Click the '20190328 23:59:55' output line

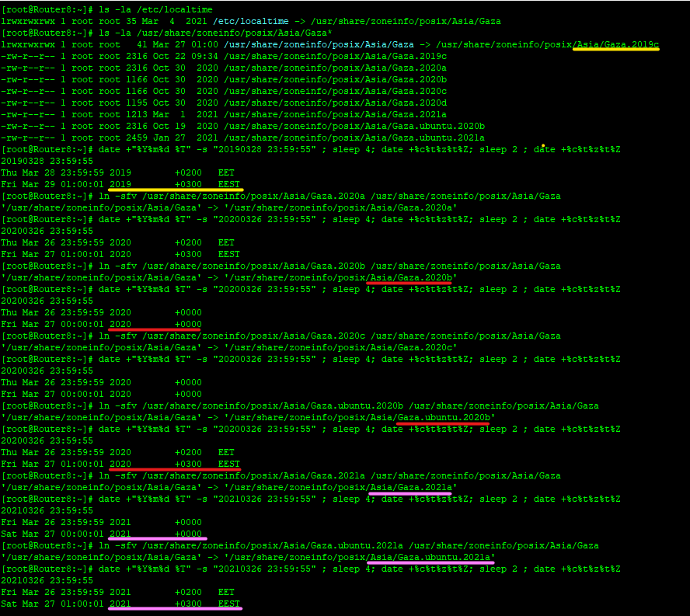pos(47,162)
